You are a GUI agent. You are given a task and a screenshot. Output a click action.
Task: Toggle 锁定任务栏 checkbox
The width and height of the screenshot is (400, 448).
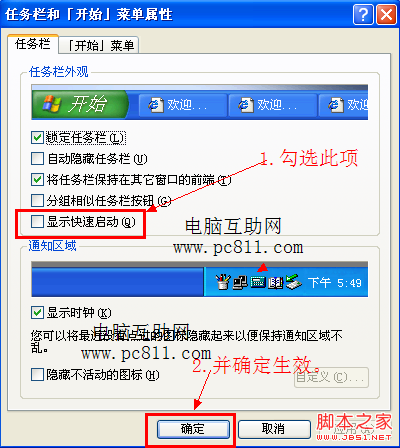37,138
